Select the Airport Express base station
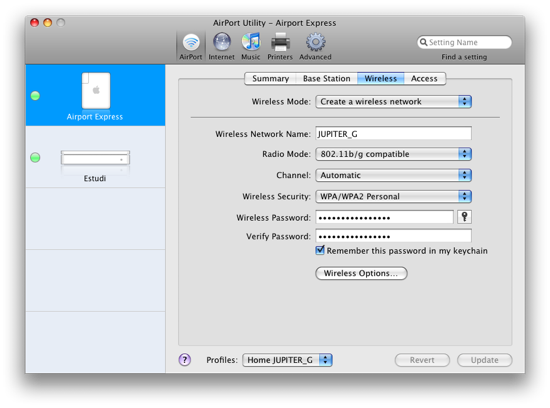Viewport: 550px width, 408px height. click(95, 95)
